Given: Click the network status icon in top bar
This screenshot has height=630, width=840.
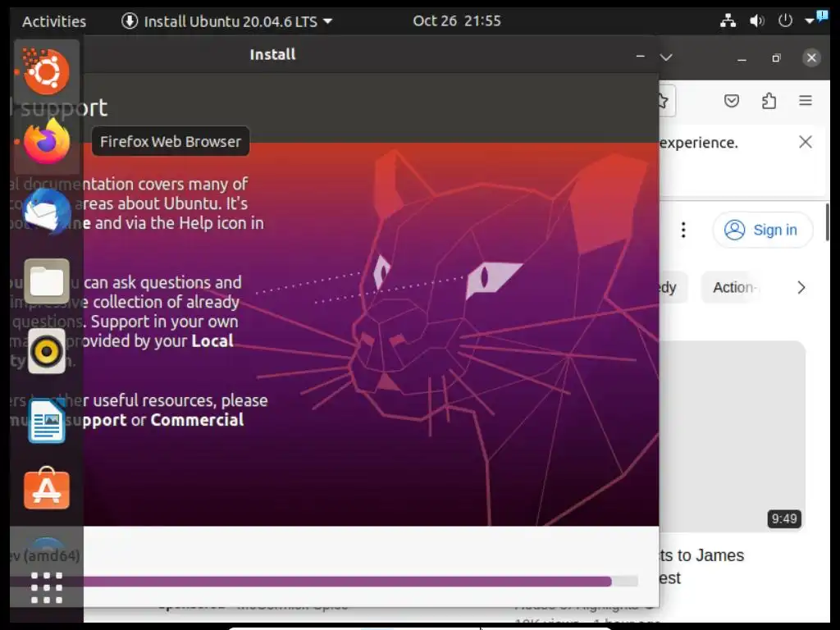Looking at the screenshot, I should pyautogui.click(x=728, y=21).
